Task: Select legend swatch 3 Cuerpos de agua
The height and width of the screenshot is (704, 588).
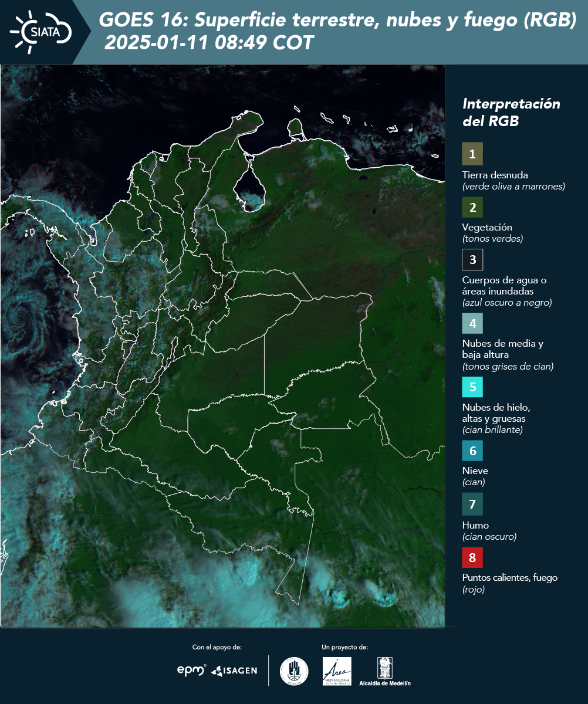Action: [x=472, y=259]
